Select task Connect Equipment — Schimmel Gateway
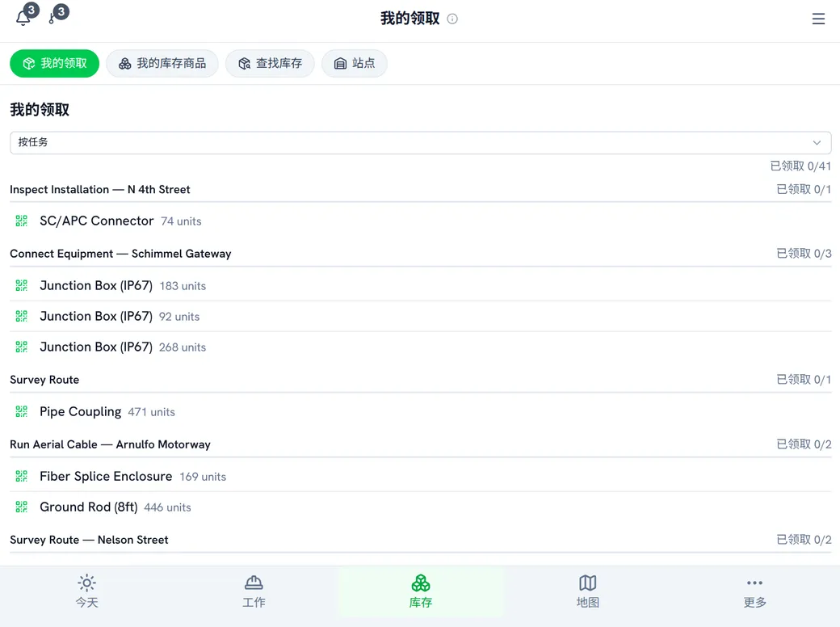 [x=120, y=254]
